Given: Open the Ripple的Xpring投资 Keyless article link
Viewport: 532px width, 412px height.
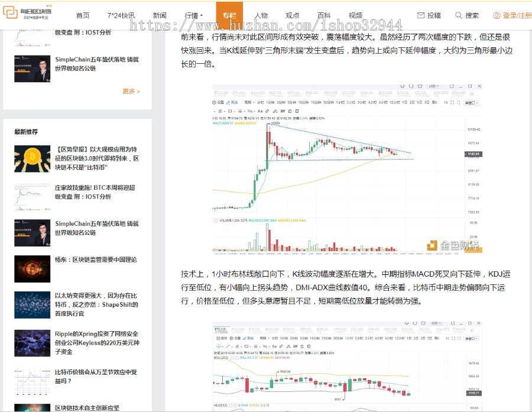Looking at the screenshot, I should click(x=97, y=343).
